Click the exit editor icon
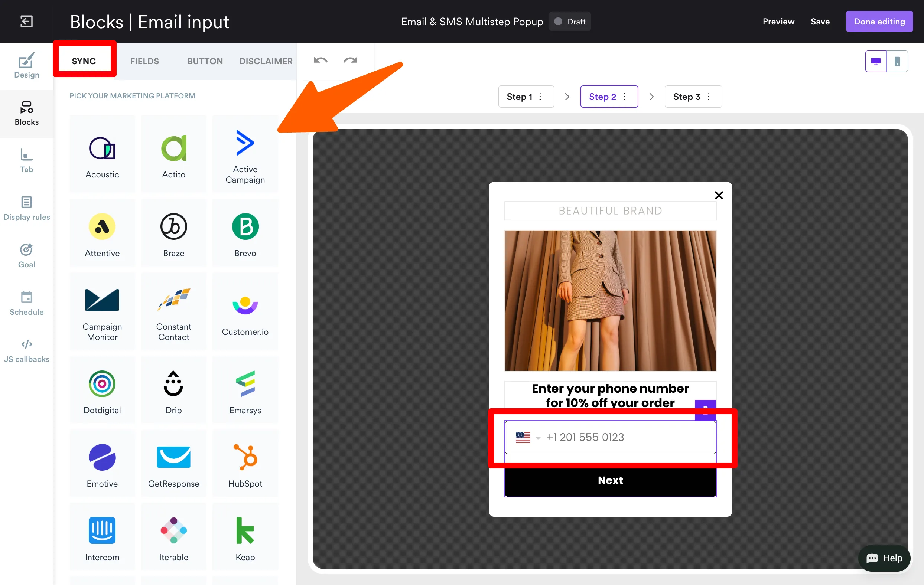The height and width of the screenshot is (585, 924). (x=26, y=22)
